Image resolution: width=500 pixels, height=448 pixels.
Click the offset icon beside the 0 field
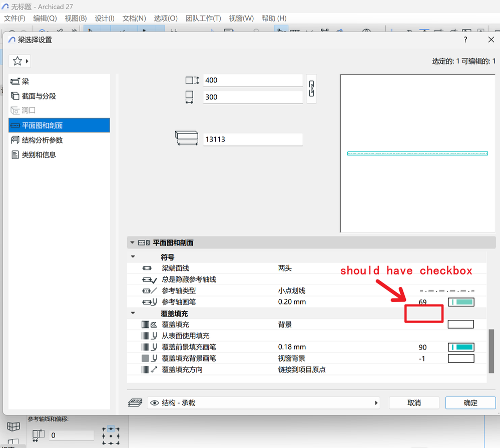tap(38, 435)
